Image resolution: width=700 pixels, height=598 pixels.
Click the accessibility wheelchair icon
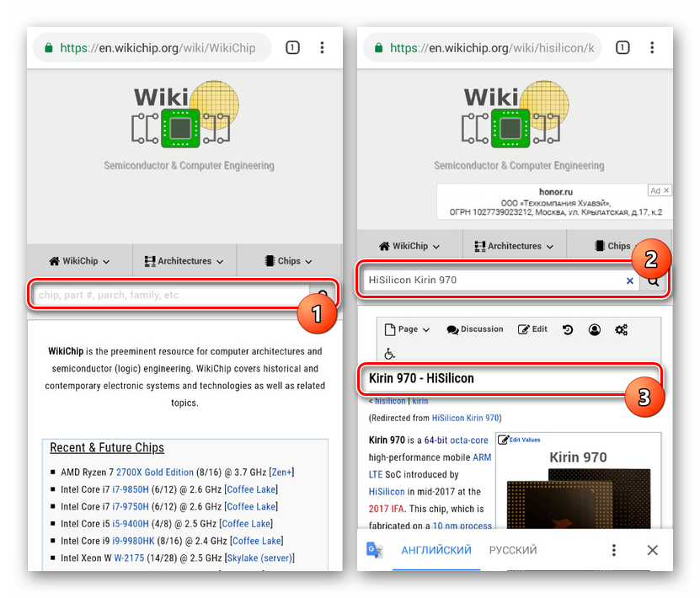[x=389, y=354]
